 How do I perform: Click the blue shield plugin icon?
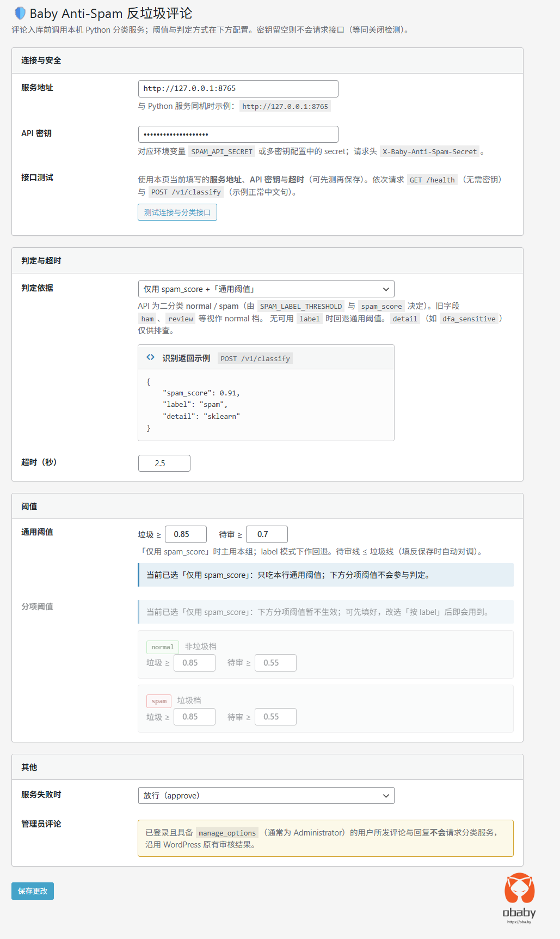(x=20, y=13)
